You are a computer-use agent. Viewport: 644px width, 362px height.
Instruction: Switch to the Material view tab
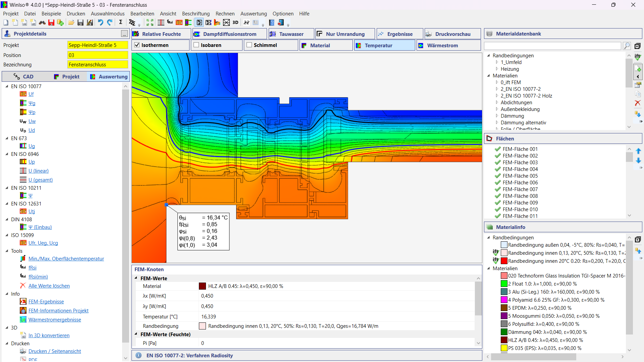326,45
